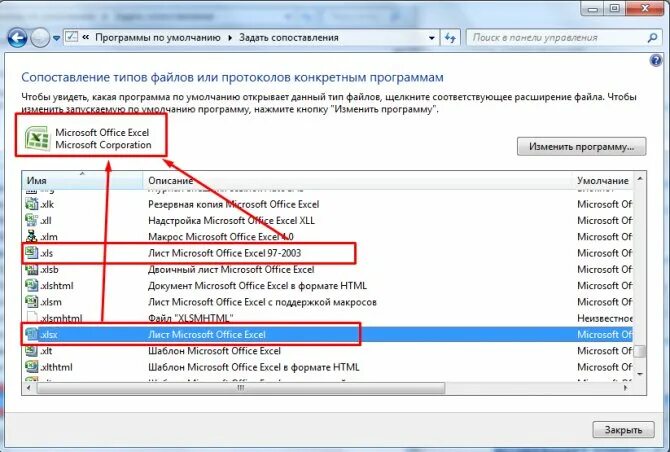670x452 pixels.
Task: Click the «Программы по умолчанию» breadcrumb
Action: (158, 38)
